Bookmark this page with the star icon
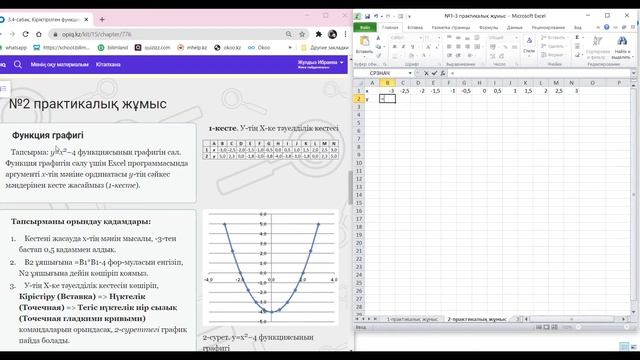The height and width of the screenshot is (360, 640). click(302, 34)
